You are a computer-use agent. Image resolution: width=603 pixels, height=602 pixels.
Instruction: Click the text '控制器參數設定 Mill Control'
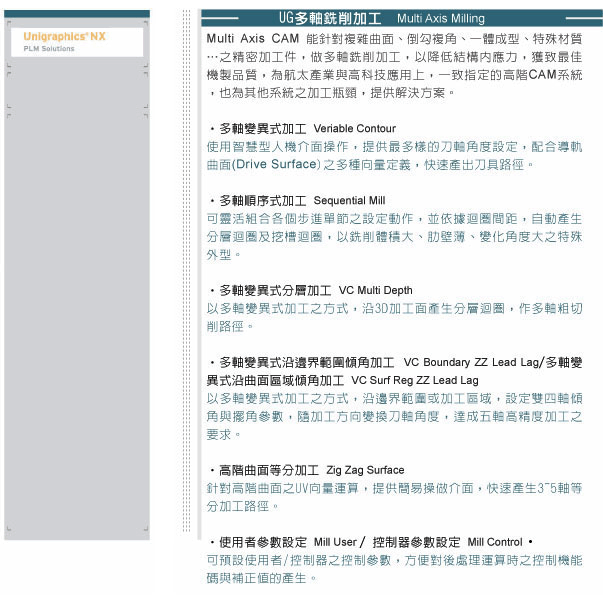click(x=448, y=542)
